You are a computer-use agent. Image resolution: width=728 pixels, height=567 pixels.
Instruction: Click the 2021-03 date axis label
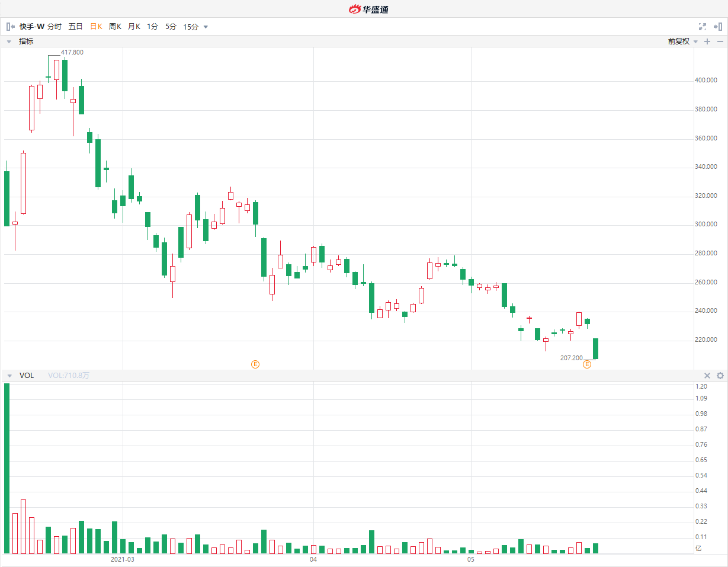click(123, 559)
